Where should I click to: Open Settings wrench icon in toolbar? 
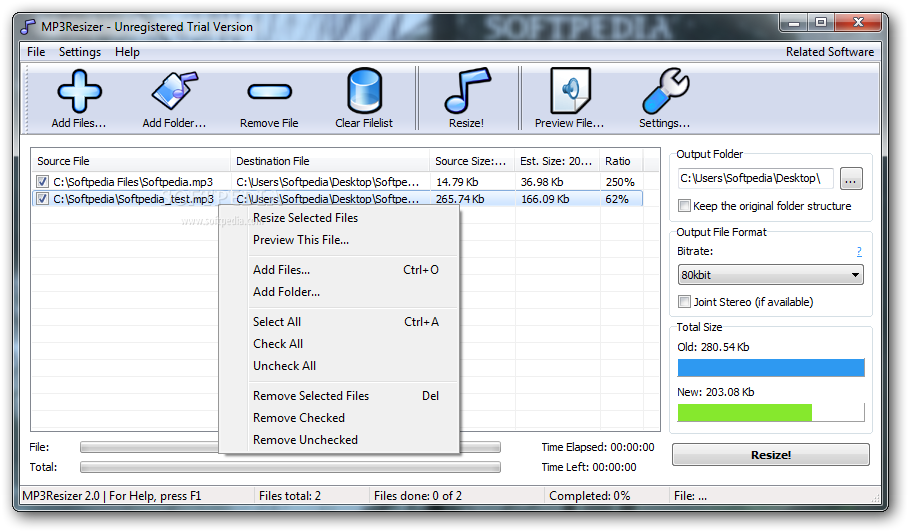[x=666, y=90]
